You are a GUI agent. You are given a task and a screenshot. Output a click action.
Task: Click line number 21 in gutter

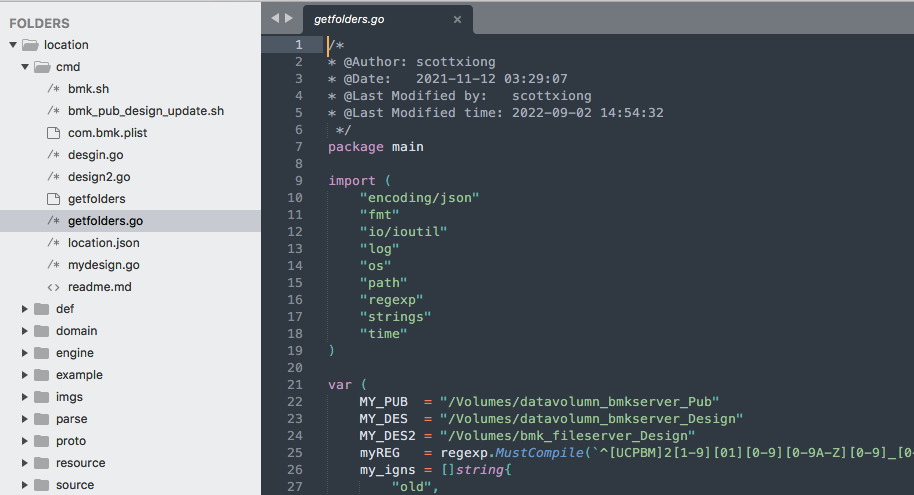(x=295, y=385)
